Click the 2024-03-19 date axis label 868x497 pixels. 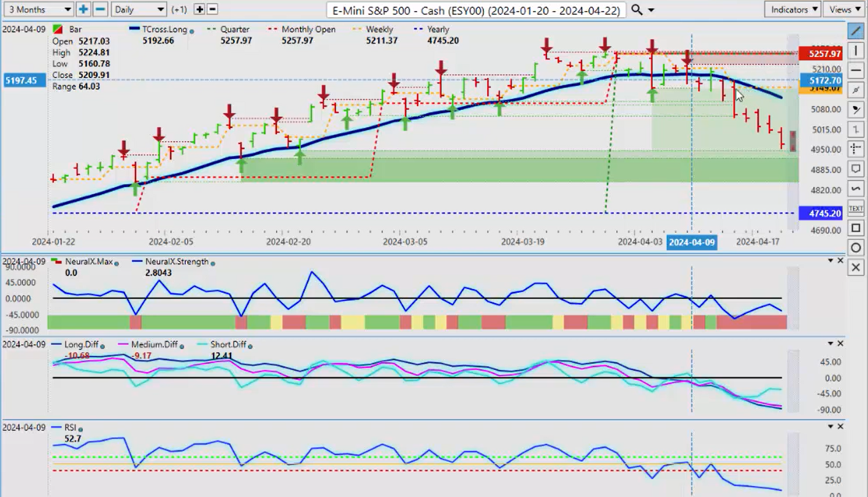[523, 242]
